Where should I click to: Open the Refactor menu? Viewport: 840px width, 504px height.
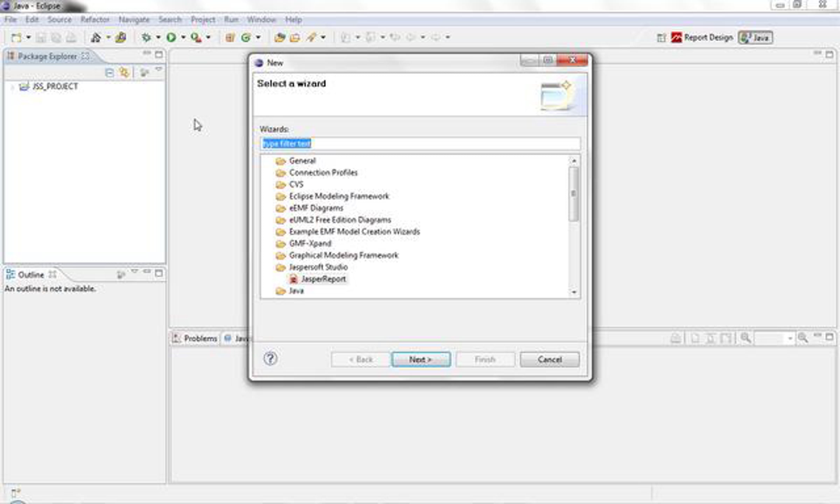[95, 20]
